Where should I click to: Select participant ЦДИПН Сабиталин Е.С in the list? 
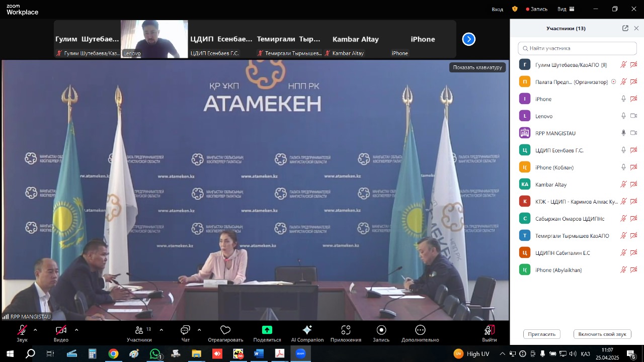[578, 253]
